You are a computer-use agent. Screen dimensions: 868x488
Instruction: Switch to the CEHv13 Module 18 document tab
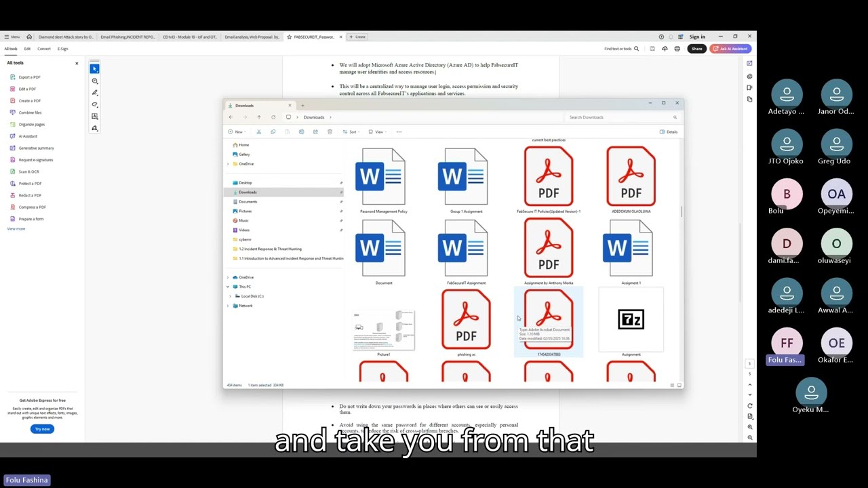[x=190, y=37]
